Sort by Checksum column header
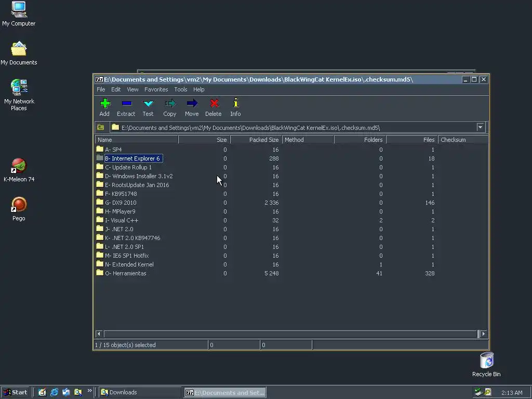Screen dimensions: 532x399 click(x=463, y=140)
